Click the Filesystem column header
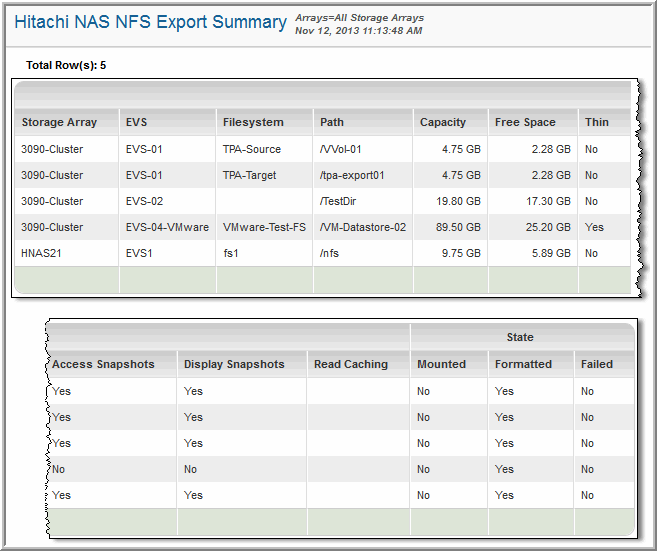The height and width of the screenshot is (551, 657). click(x=253, y=122)
